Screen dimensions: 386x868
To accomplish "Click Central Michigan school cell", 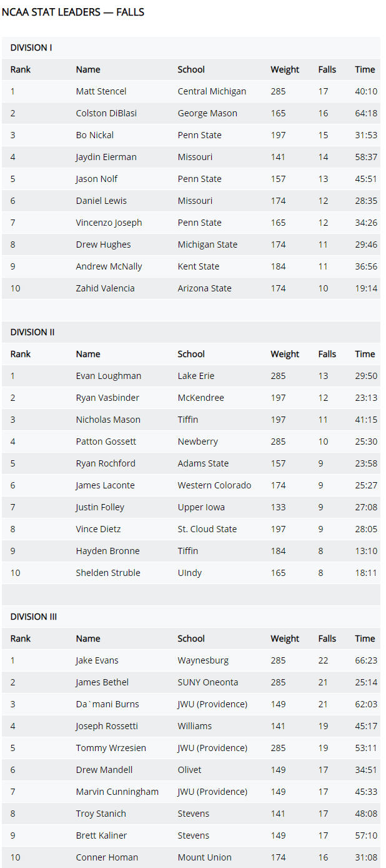I will (212, 91).
